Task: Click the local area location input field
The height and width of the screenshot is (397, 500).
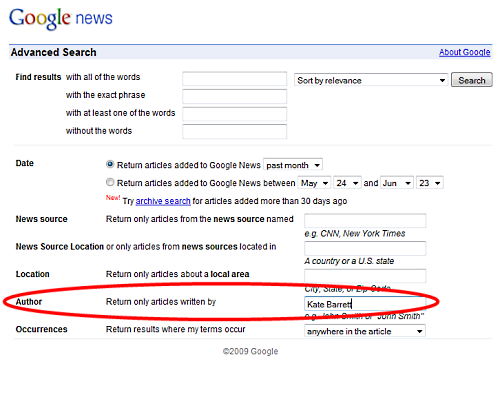Action: tap(365, 276)
